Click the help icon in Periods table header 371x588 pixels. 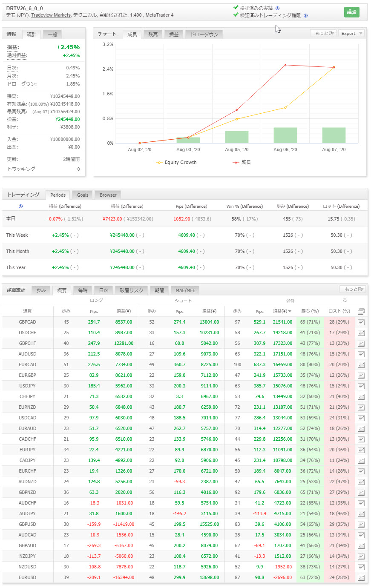pyautogui.click(x=20, y=207)
